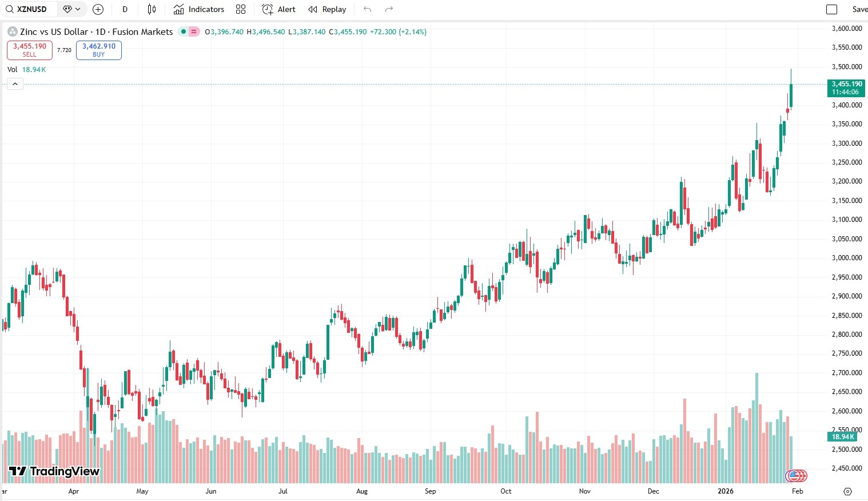Image resolution: width=868 pixels, height=501 pixels.
Task: Toggle the green market status dot
Action: [x=184, y=32]
